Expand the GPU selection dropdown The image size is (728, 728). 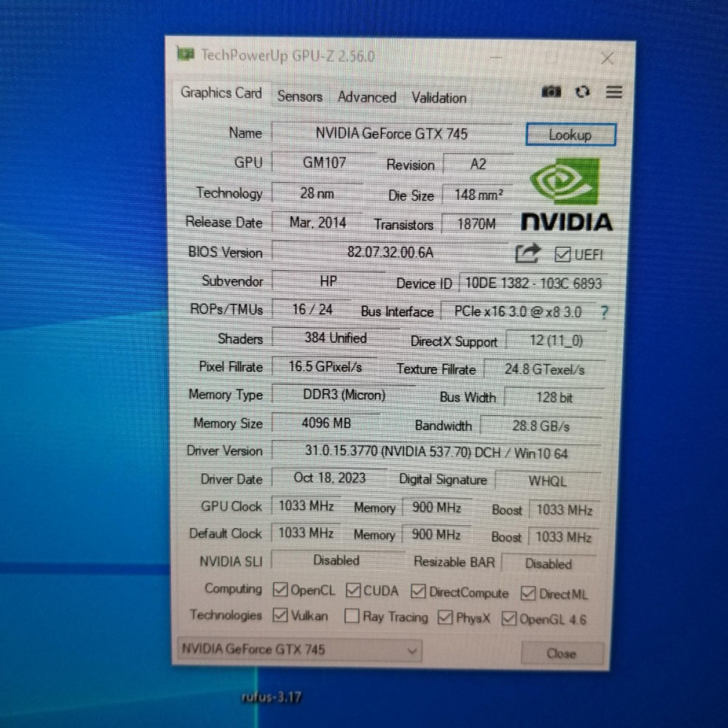(x=412, y=651)
